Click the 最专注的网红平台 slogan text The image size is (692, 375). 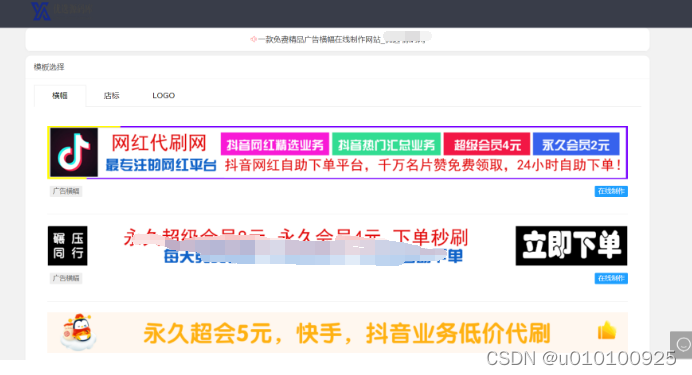pyautogui.click(x=161, y=165)
